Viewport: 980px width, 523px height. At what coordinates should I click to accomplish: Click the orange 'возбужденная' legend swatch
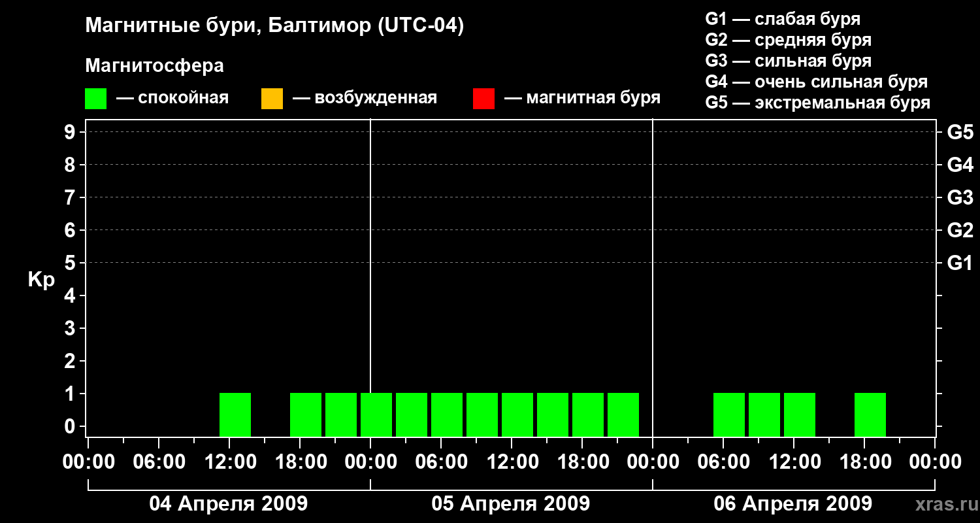pyautogui.click(x=272, y=99)
